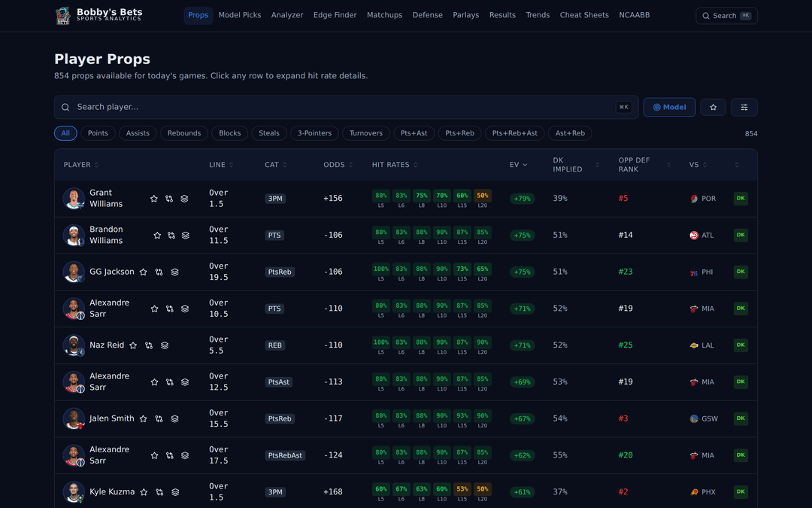Click compare icon beside Kyle Kuzma
This screenshot has height=508, width=812.
pyautogui.click(x=159, y=492)
